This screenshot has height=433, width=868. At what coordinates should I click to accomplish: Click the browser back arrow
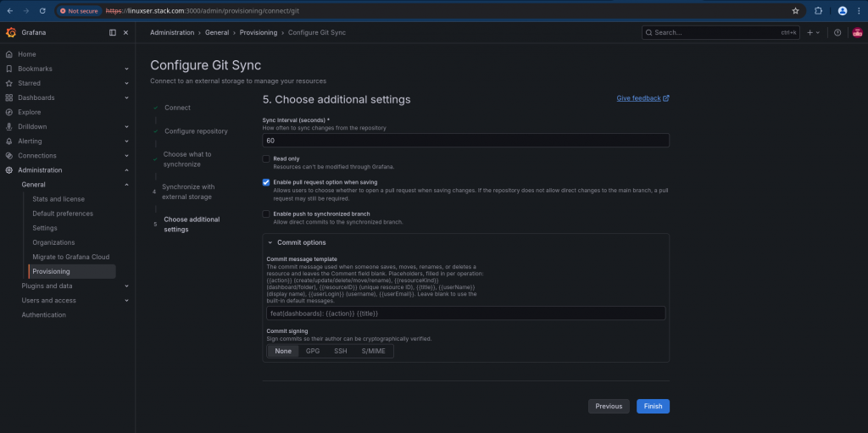pyautogui.click(x=10, y=10)
